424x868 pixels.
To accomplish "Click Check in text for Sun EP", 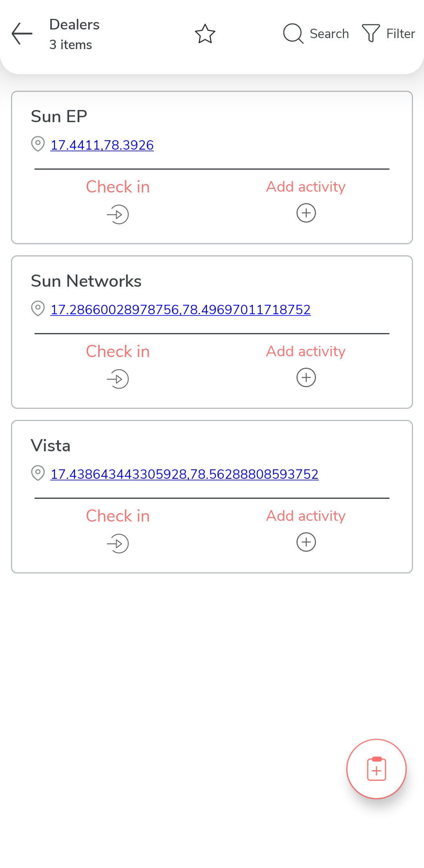I will point(118,187).
